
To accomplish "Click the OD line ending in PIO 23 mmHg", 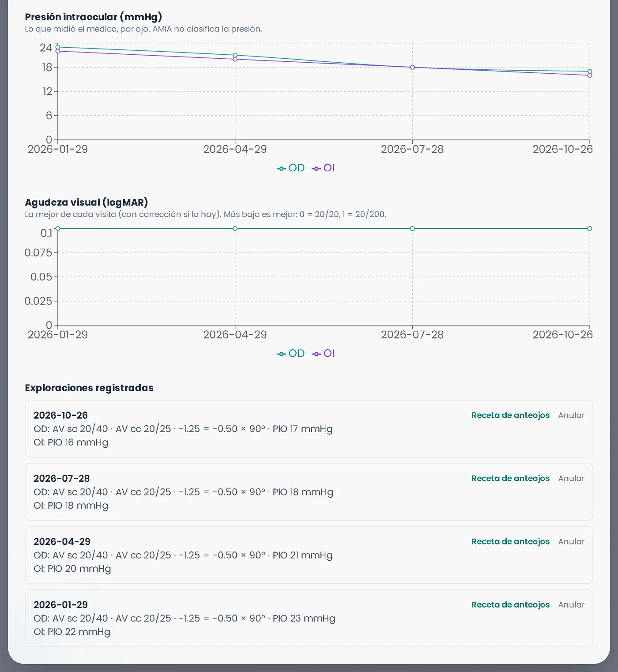I will (x=185, y=619).
